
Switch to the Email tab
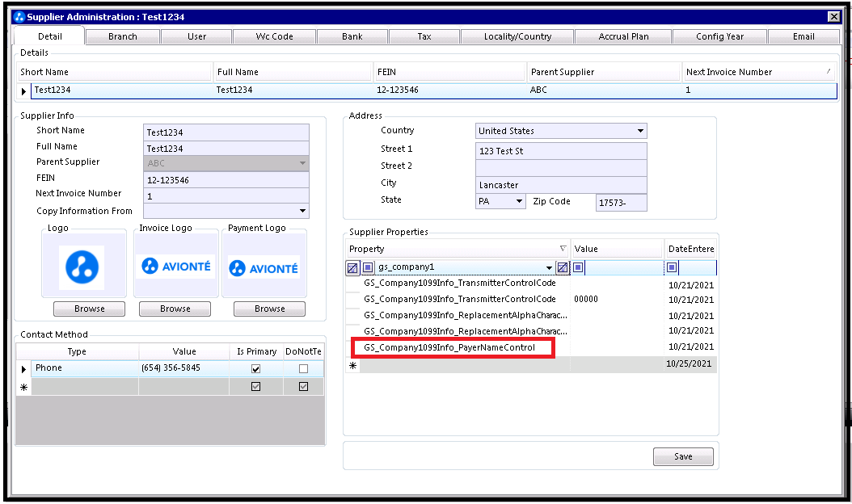point(803,36)
